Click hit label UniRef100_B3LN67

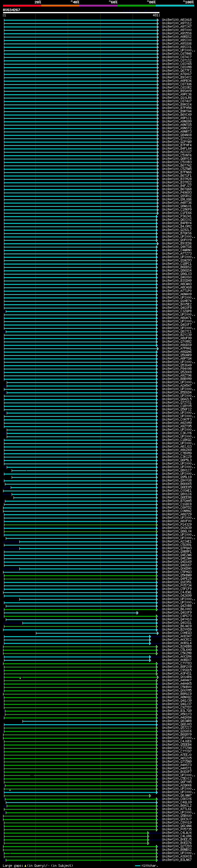click(177, 860)
